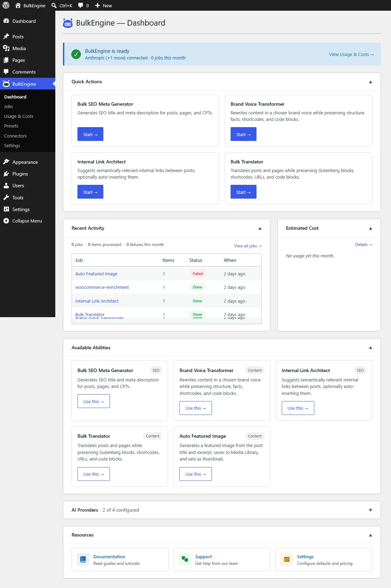Viewport: 391px width, 588px height.
Task: Start Internal Link Architect quick action
Action: point(90,192)
